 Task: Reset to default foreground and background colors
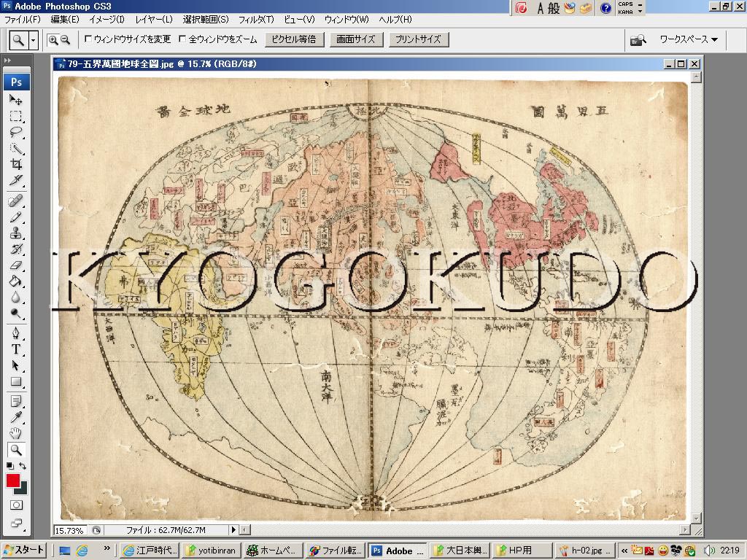tap(10, 466)
